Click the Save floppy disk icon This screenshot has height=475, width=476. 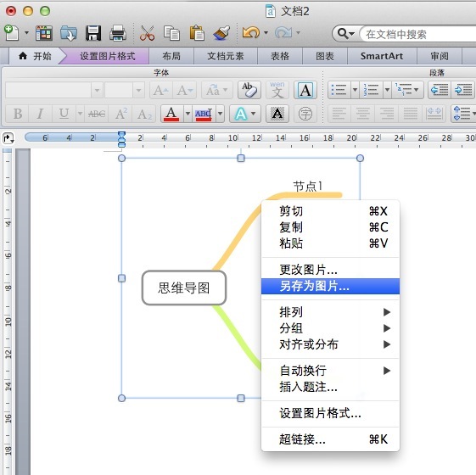tap(92, 33)
